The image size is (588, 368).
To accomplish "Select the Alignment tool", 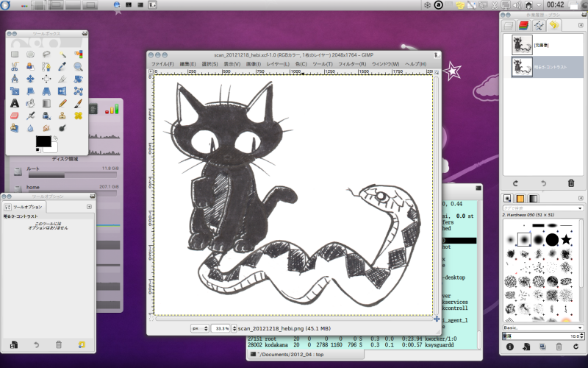I will point(46,79).
